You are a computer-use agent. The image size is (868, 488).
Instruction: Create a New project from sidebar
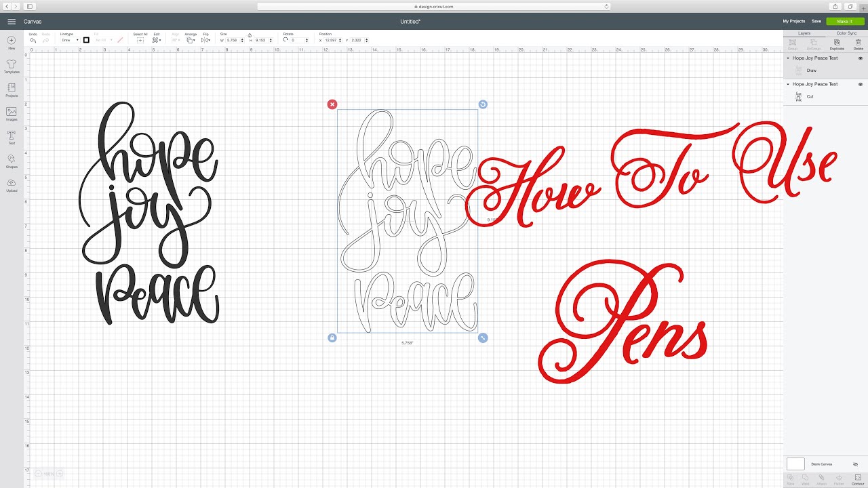pos(12,43)
